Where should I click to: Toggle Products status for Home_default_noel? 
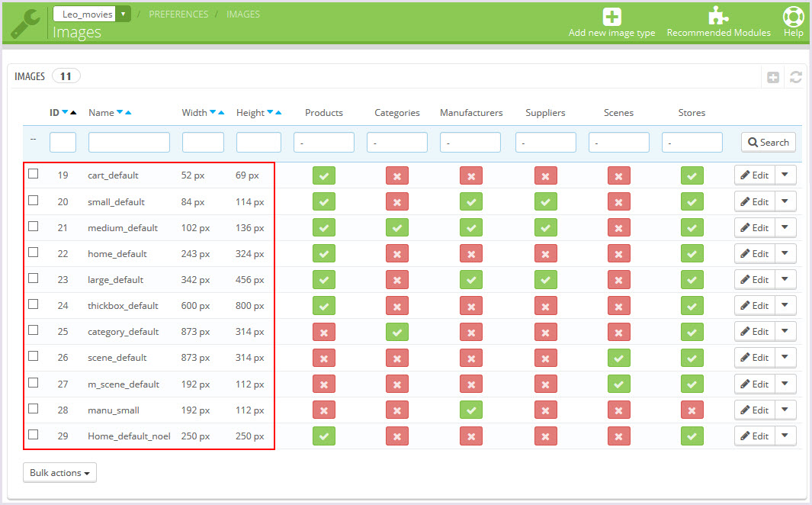[324, 436]
